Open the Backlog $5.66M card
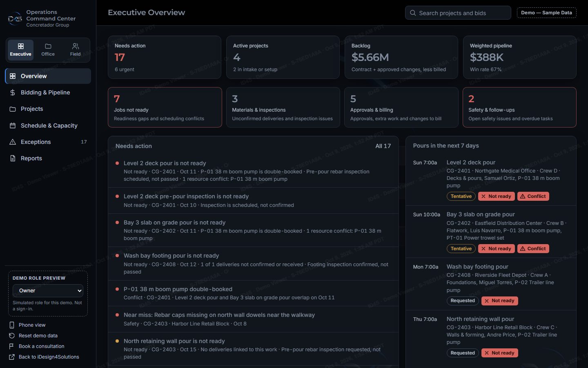This screenshot has width=588, height=368. coord(401,57)
